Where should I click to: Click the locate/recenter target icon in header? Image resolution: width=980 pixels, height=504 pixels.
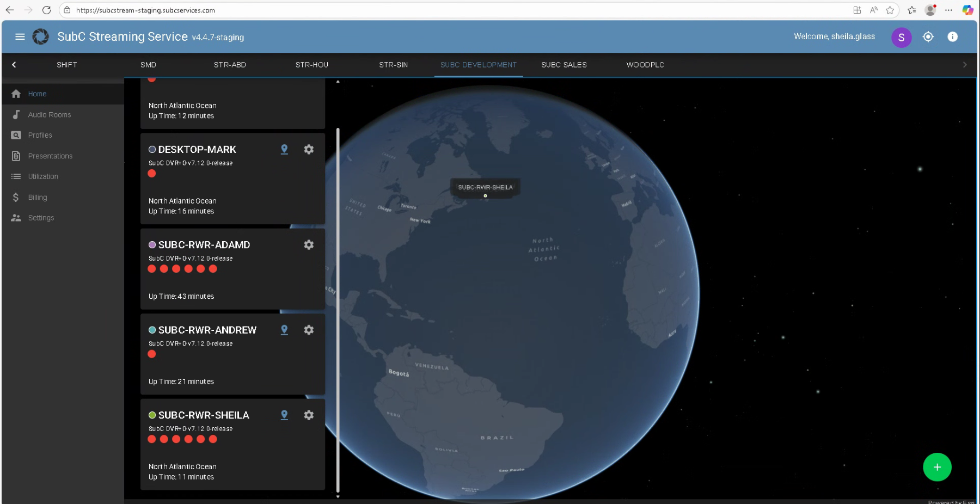pos(928,36)
